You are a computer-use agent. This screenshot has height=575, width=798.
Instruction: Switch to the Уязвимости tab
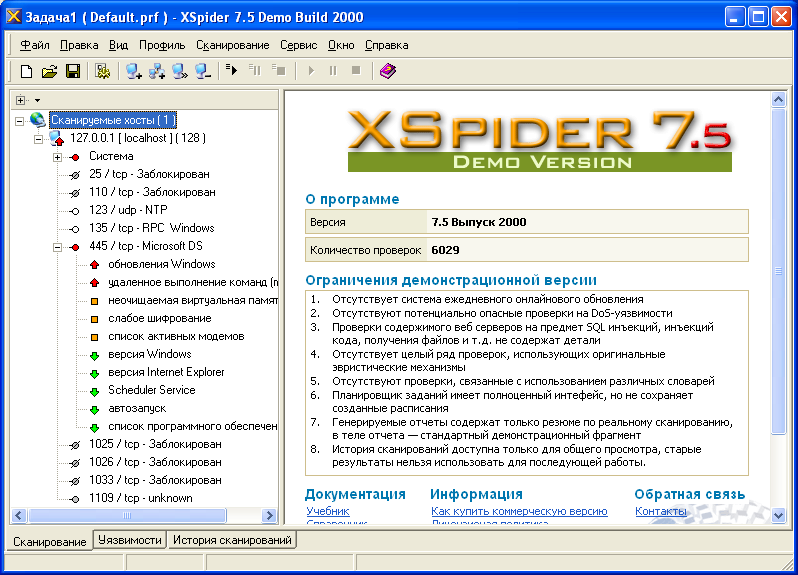[x=130, y=540]
